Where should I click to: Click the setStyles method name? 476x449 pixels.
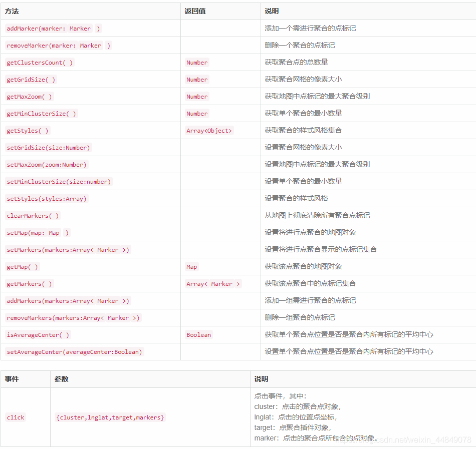pos(46,198)
